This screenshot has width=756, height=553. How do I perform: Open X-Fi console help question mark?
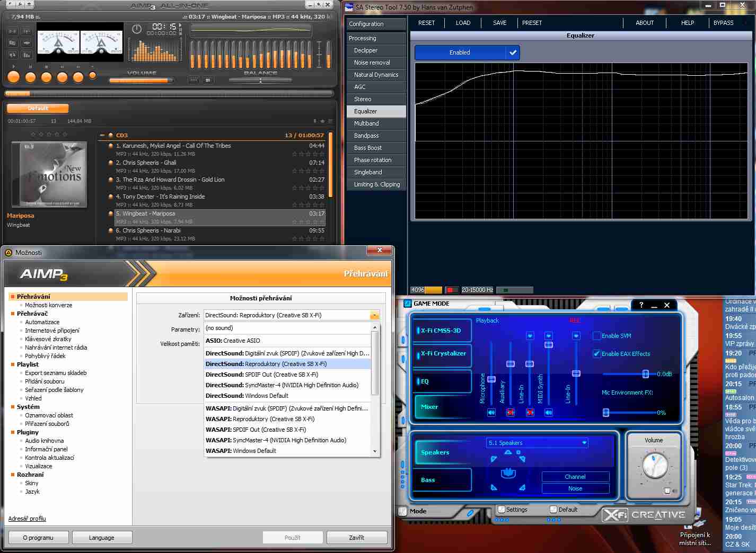[x=641, y=305]
